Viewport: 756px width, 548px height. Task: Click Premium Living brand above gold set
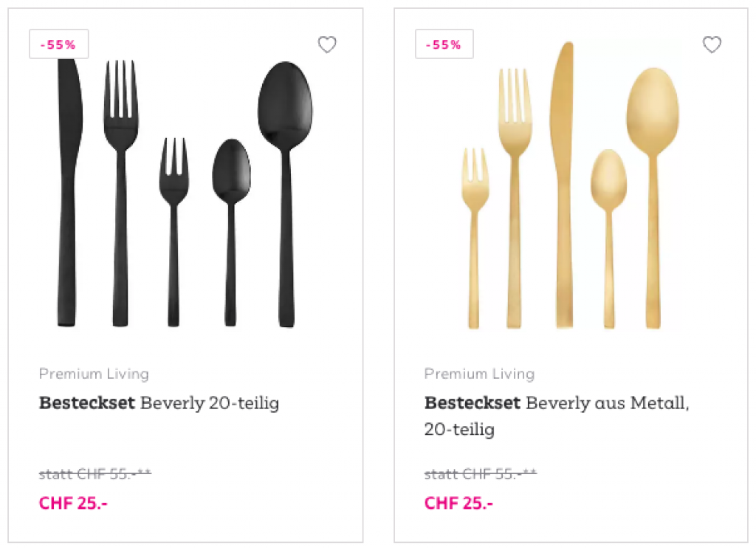point(479,374)
